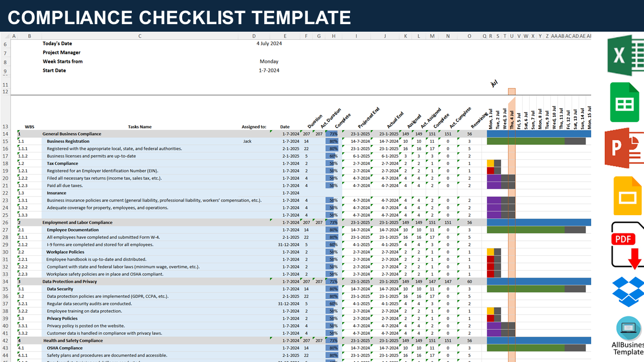The width and height of the screenshot is (644, 362).
Task: Click the "4 July 2024" date cell
Action: [269, 44]
